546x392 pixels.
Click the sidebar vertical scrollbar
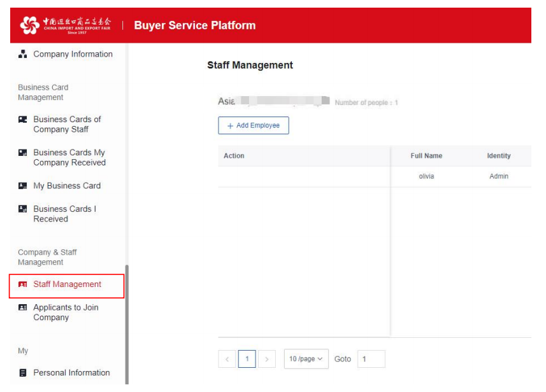pos(126,318)
